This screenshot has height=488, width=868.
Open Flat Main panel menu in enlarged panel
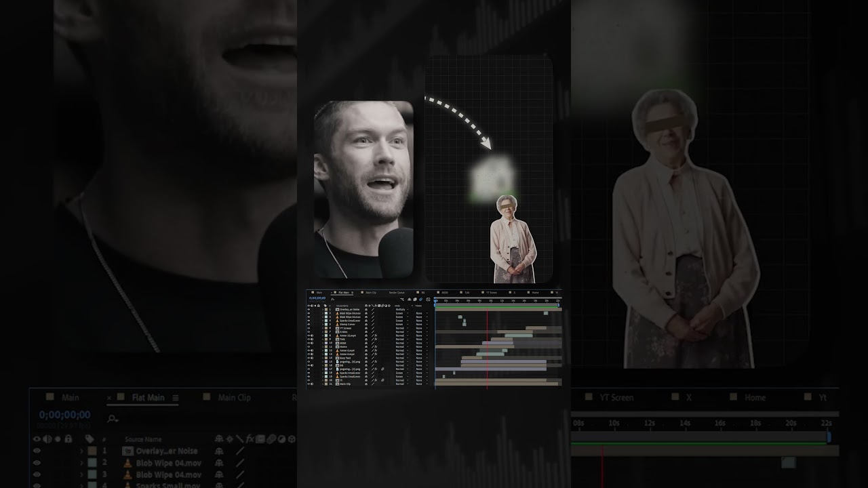175,398
